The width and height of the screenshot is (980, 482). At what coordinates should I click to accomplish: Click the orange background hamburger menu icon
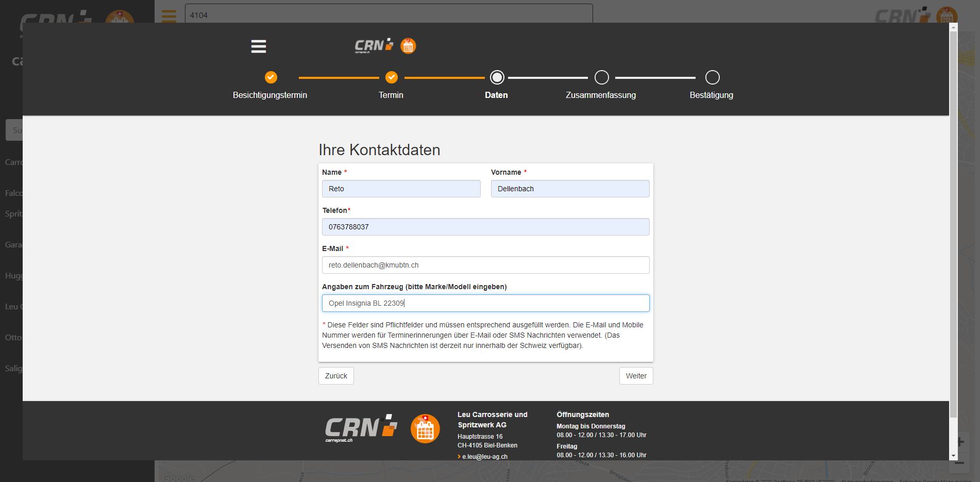click(x=169, y=15)
